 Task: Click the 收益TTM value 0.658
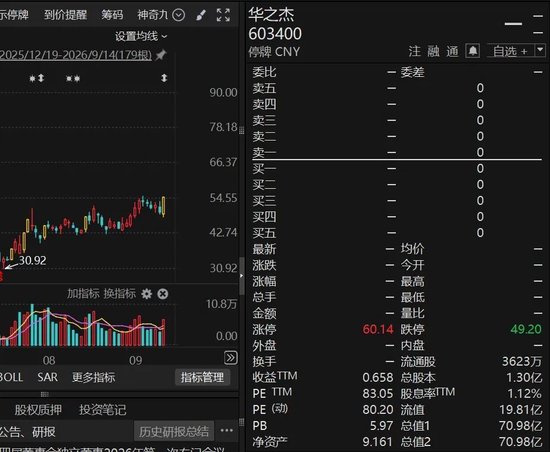[378, 378]
